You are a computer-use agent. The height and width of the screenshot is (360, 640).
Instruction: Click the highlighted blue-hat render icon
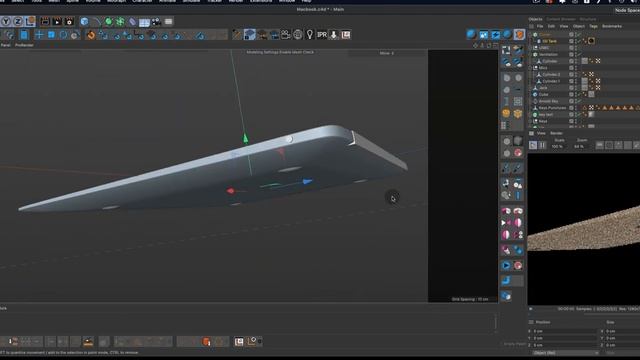[x=249, y=35]
